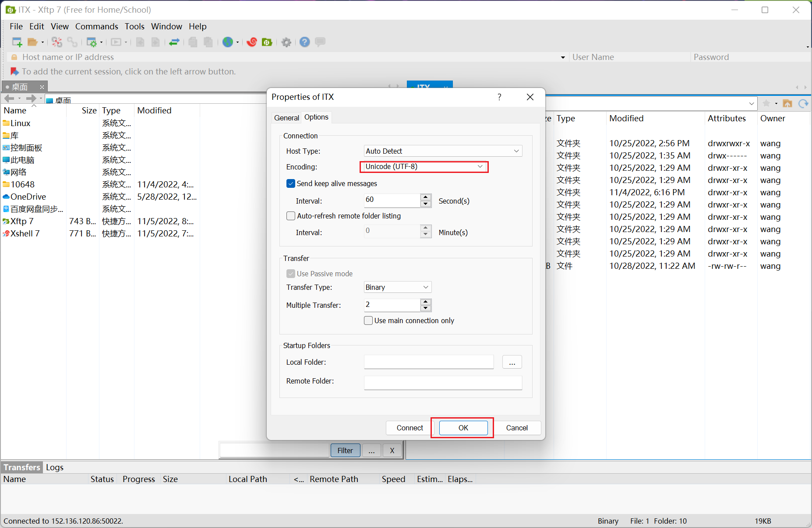Image resolution: width=812 pixels, height=528 pixels.
Task: Click the session properties icon with green gear
Action: pos(92,42)
